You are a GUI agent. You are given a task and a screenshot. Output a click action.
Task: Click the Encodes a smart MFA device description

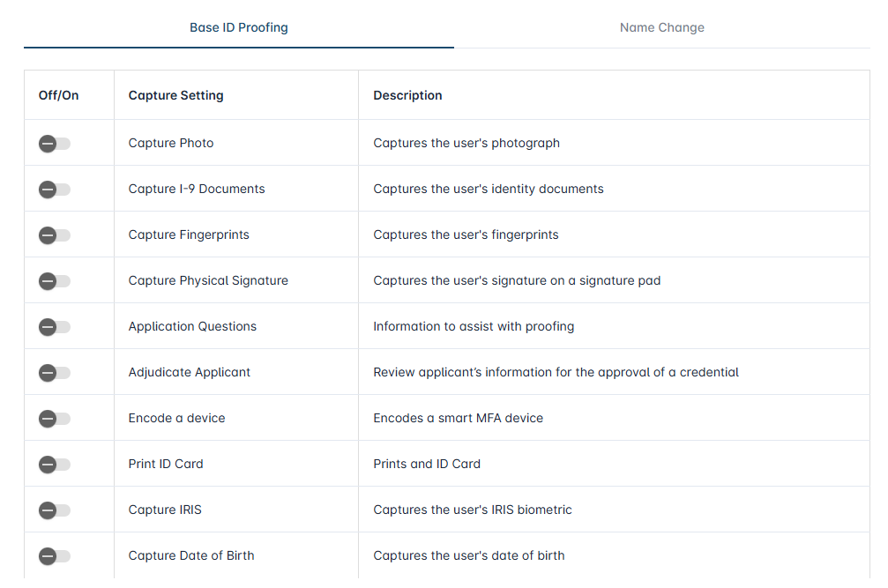click(x=458, y=418)
